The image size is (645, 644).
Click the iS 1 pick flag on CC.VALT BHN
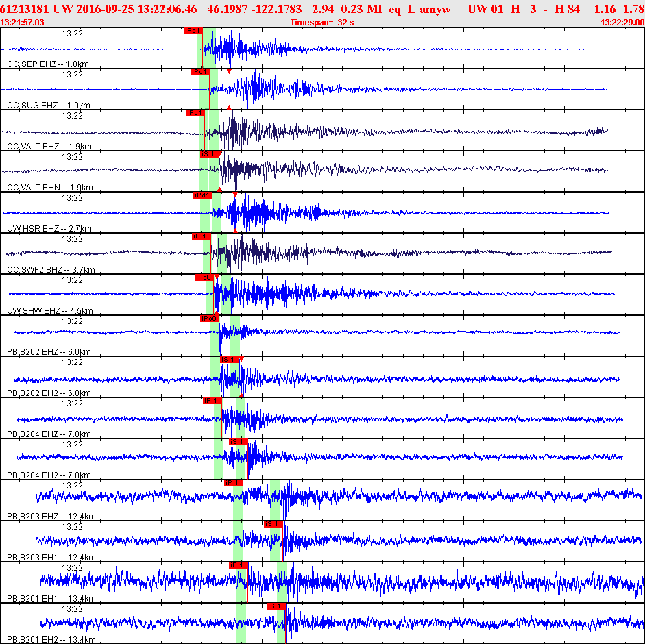pos(209,154)
